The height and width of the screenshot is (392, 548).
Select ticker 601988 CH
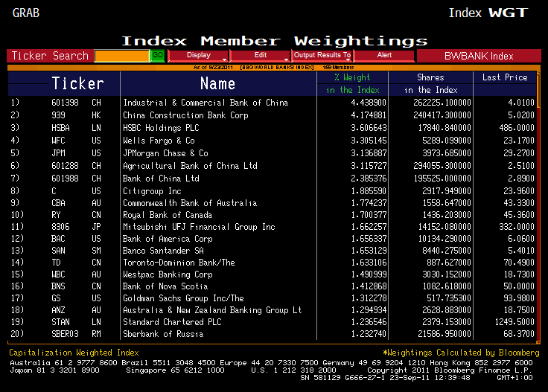[x=76, y=179]
